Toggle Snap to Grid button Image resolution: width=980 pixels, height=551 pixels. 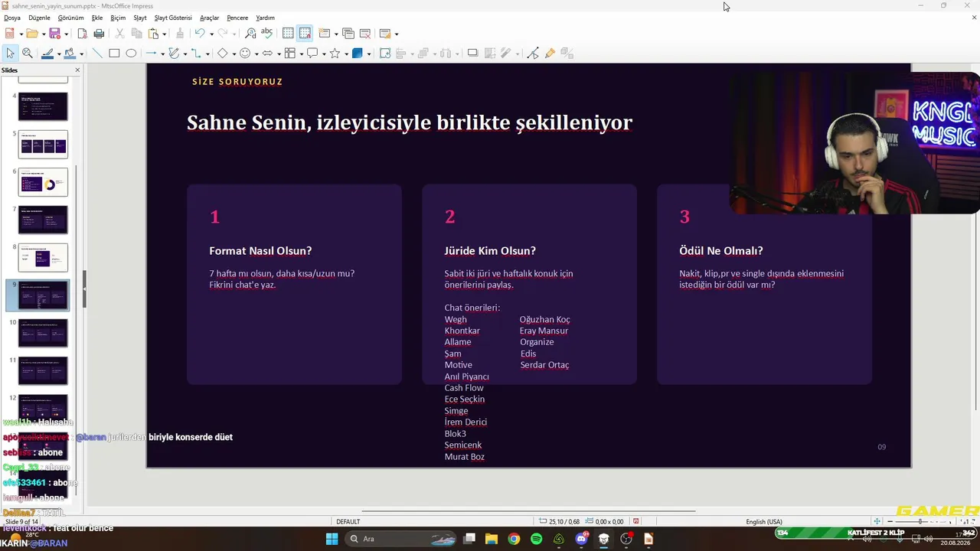click(x=305, y=34)
